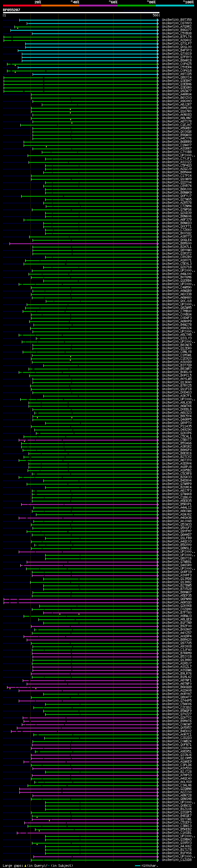Image resolution: width=197 pixels, height=868 pixels.
Task: Choose the UniRef100_B6BRR9 entry
Action: (177, 142)
